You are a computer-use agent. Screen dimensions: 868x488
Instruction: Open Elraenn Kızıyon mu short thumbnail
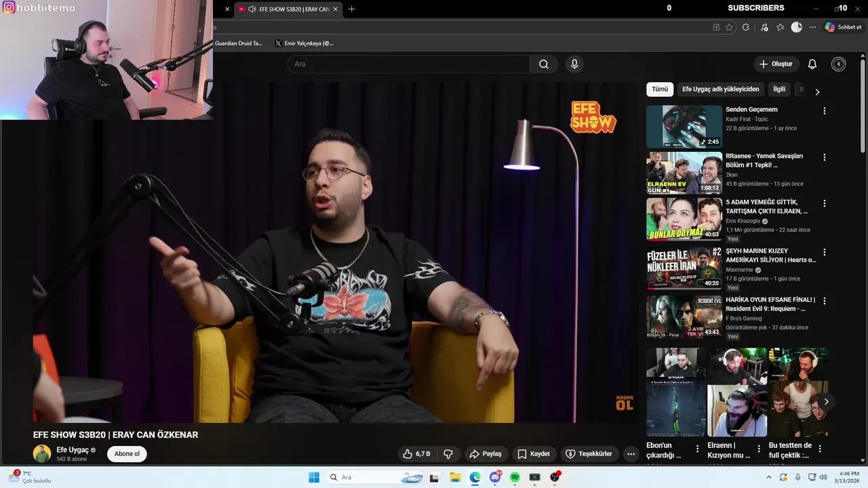click(737, 392)
